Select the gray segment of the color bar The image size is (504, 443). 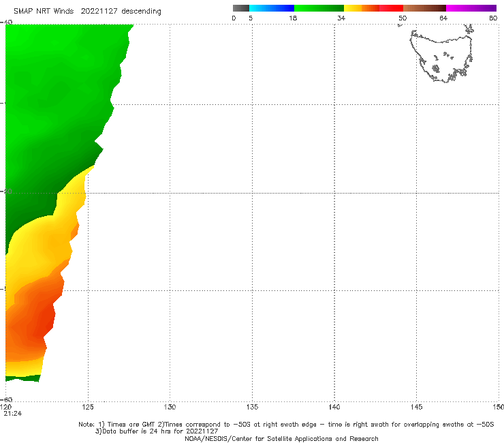[240, 8]
